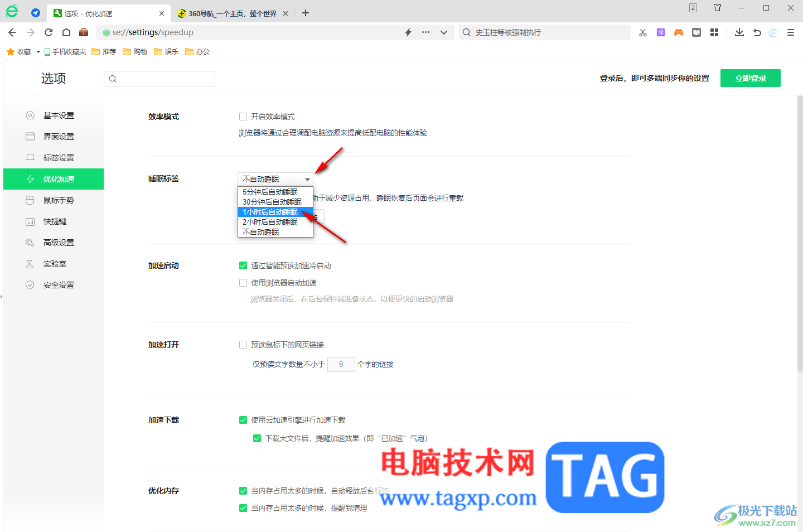The width and height of the screenshot is (803, 532).
Task: Open the translate tool
Action: pyautogui.click(x=660, y=32)
